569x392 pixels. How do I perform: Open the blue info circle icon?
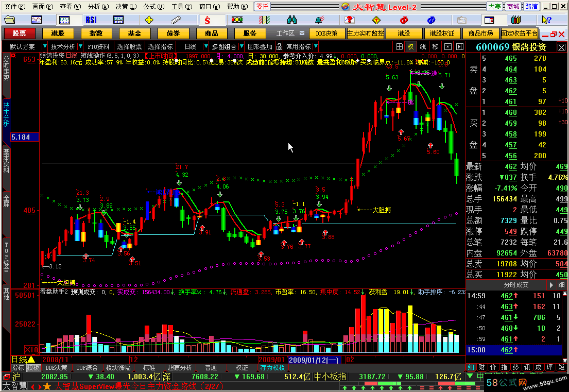[431, 20]
